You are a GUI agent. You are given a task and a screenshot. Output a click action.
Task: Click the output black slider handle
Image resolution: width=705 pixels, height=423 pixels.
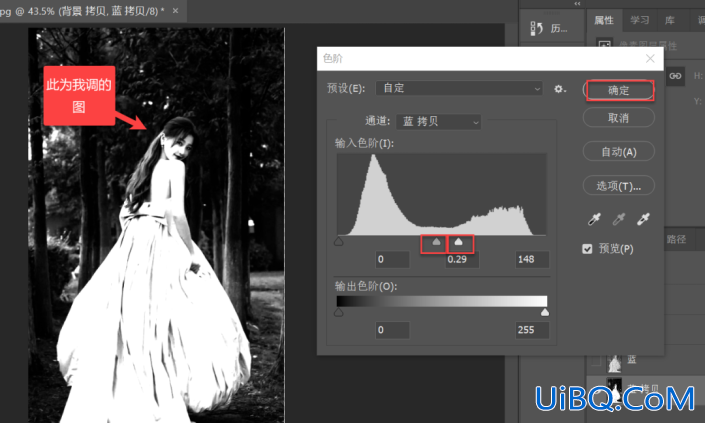pyautogui.click(x=339, y=312)
